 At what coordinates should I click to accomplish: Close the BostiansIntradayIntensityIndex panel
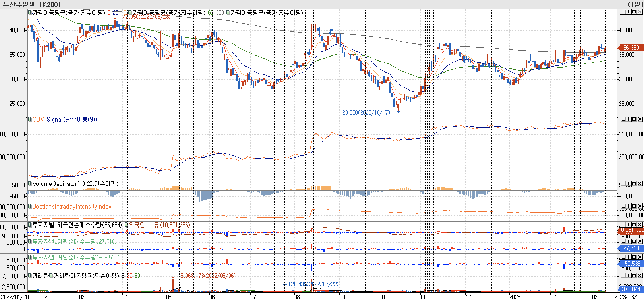coord(640,206)
